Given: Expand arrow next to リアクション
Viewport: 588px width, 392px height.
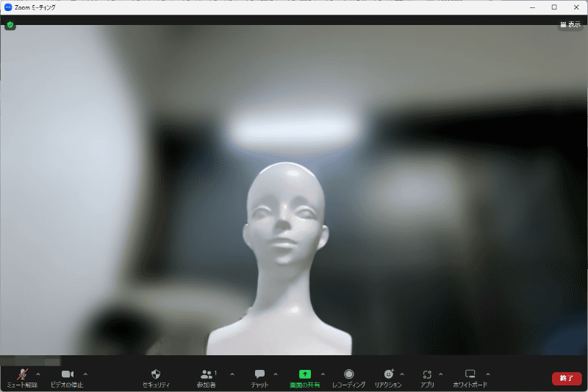Looking at the screenshot, I should [x=402, y=374].
